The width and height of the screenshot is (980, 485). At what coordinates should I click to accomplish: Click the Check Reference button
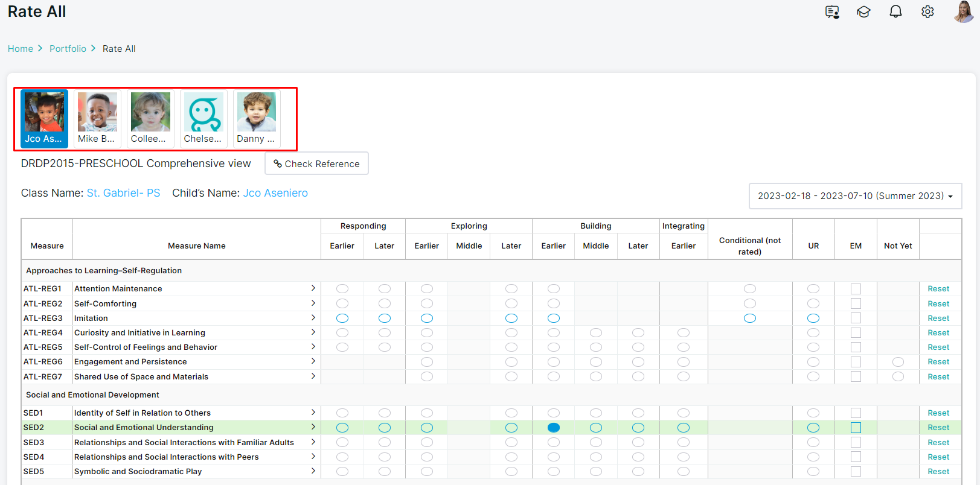pyautogui.click(x=316, y=163)
